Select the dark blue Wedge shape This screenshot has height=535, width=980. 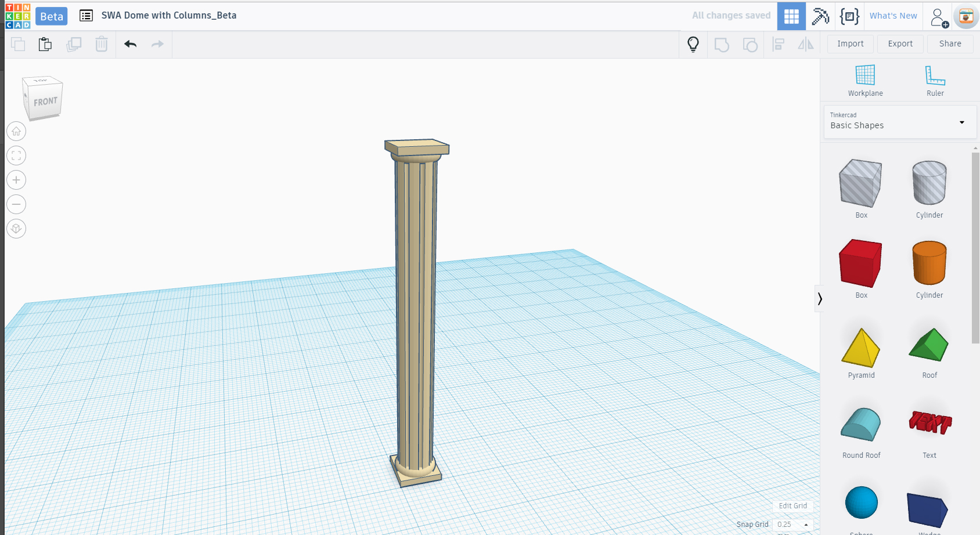click(x=927, y=510)
